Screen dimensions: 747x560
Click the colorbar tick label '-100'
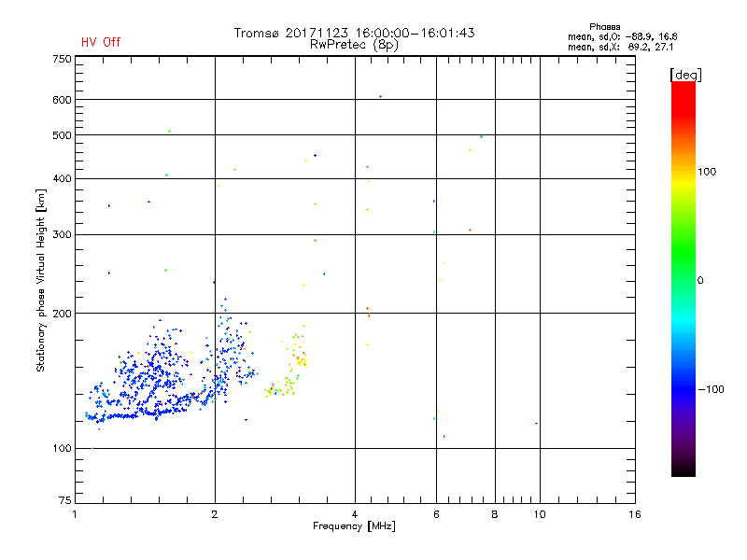pos(712,389)
